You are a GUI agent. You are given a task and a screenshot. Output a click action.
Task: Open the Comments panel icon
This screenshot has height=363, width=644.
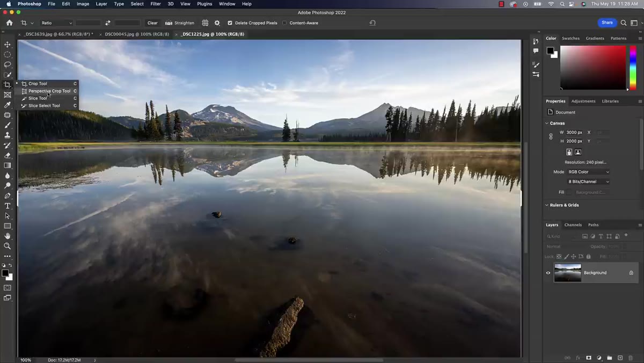(x=536, y=51)
